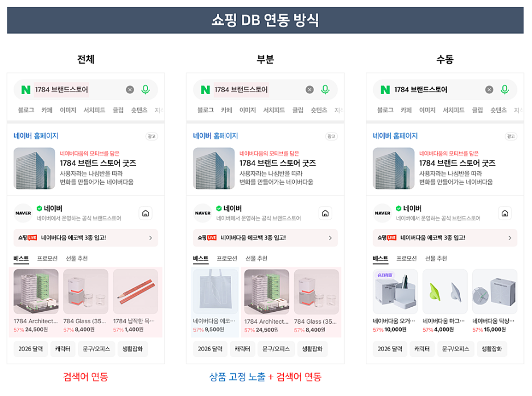This screenshot has width=532, height=396.
Task: Click microphone icon in 전체 panel search bar
Action: click(146, 89)
